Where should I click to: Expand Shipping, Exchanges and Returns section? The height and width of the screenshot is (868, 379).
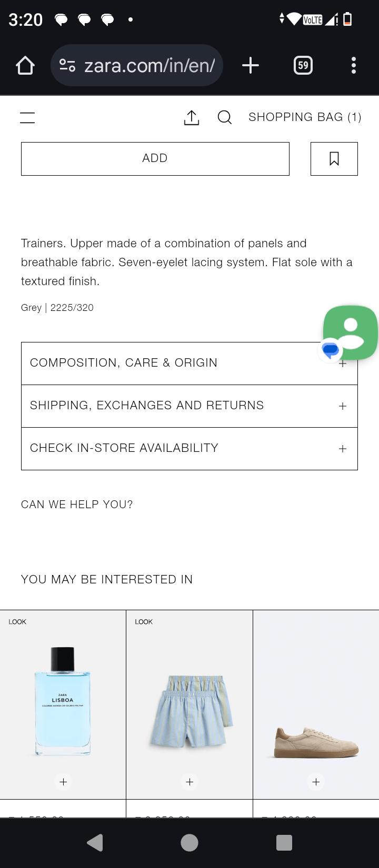(x=189, y=406)
